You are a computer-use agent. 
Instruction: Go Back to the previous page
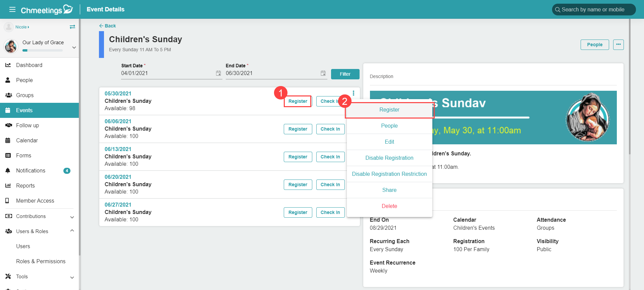108,26
